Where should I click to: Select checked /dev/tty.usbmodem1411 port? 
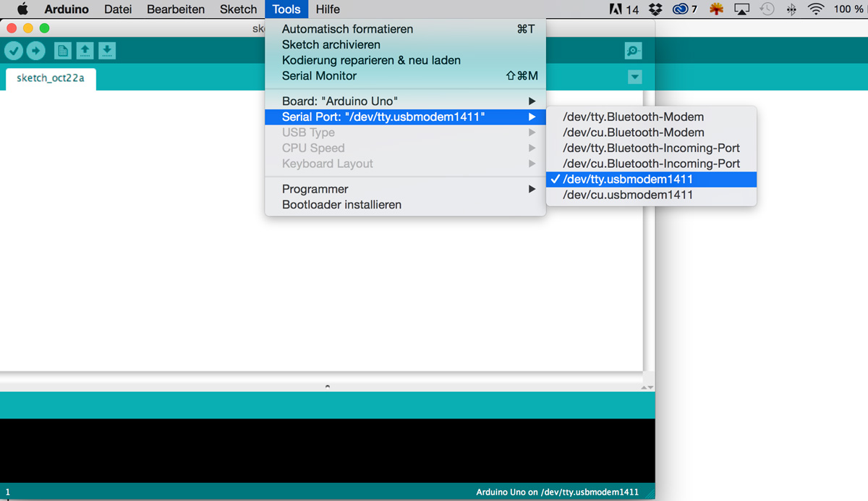pyautogui.click(x=651, y=180)
